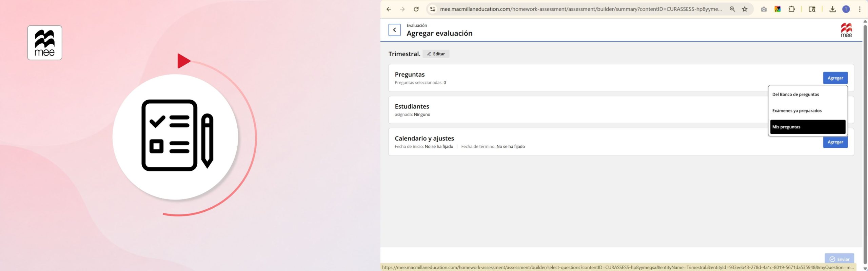868x271 pixels.
Task: Open the browser Downloads icon
Action: (x=832, y=9)
